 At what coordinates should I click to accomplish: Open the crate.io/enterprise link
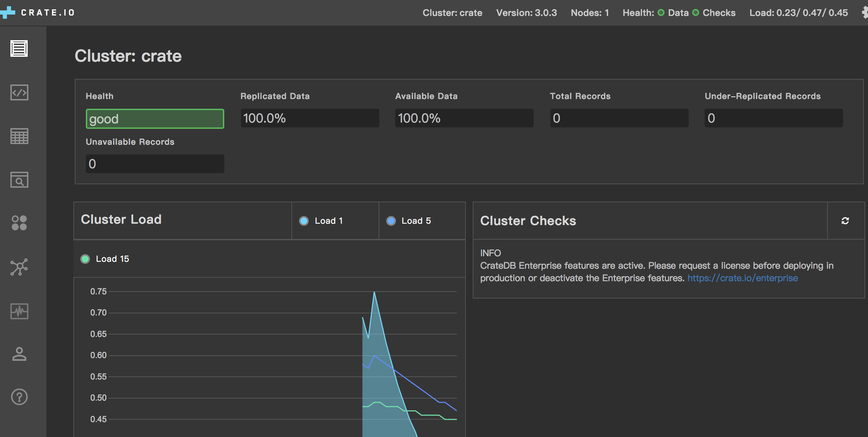pos(742,278)
